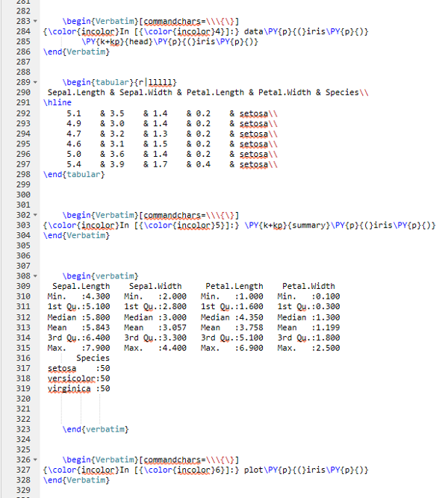This screenshot has height=498, width=448.
Task: Click the Sepal.Length header on line 290
Action: click(x=76, y=93)
